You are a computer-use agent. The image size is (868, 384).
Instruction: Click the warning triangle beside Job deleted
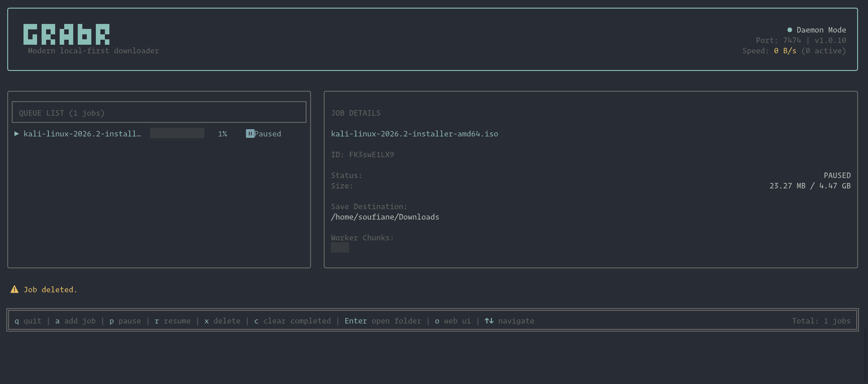pos(14,289)
